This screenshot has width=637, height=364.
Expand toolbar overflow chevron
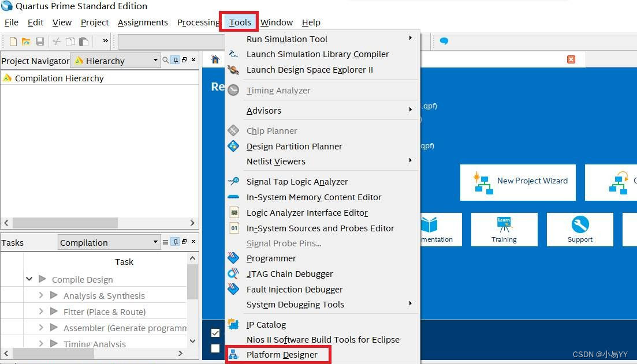click(106, 40)
